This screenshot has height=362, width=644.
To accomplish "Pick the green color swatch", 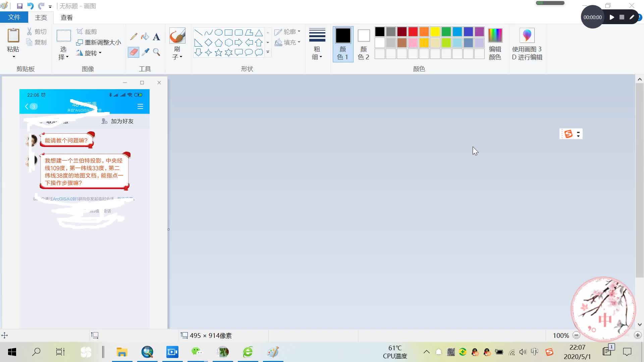I will click(x=446, y=32).
